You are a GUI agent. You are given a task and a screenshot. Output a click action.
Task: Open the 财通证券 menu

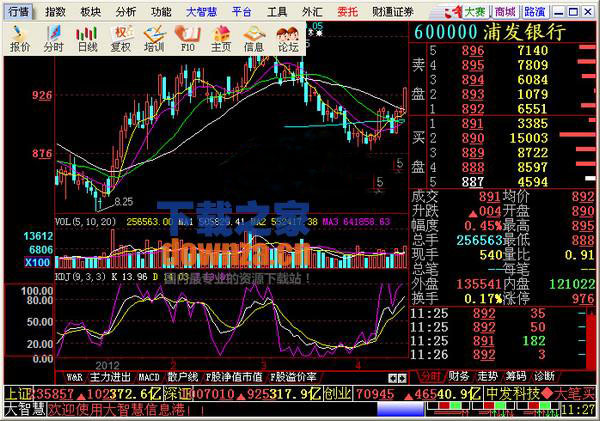click(393, 12)
